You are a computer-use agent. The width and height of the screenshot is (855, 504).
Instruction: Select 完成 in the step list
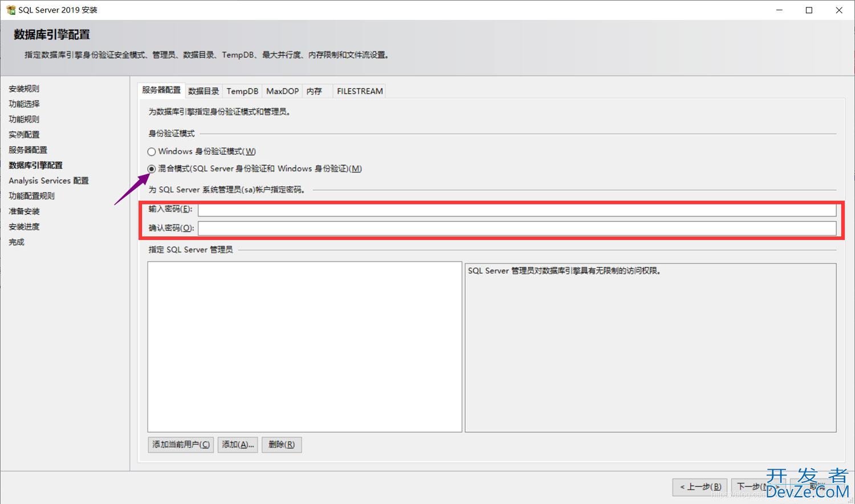(x=17, y=243)
